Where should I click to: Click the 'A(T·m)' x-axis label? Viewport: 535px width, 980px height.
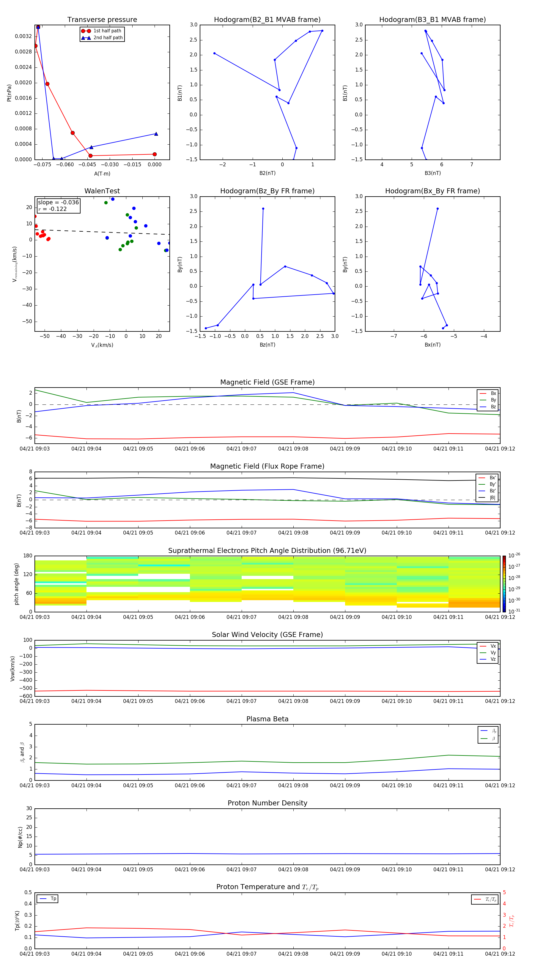pos(102,173)
